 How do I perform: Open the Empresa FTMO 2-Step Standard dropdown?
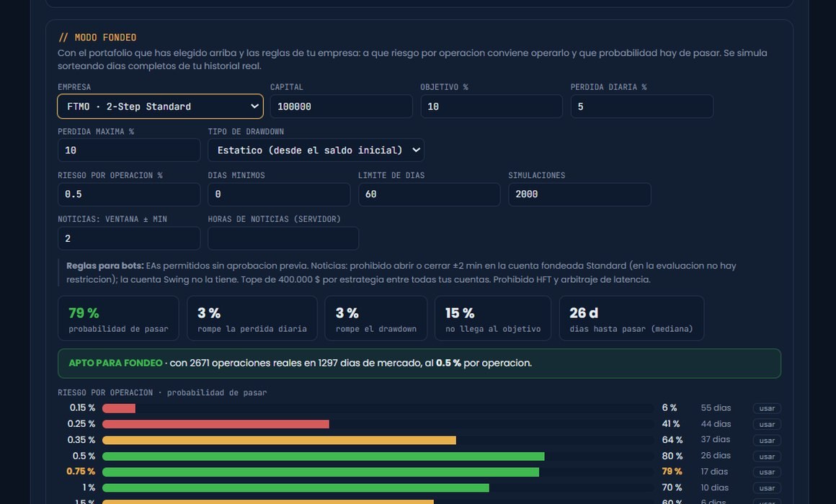click(160, 107)
